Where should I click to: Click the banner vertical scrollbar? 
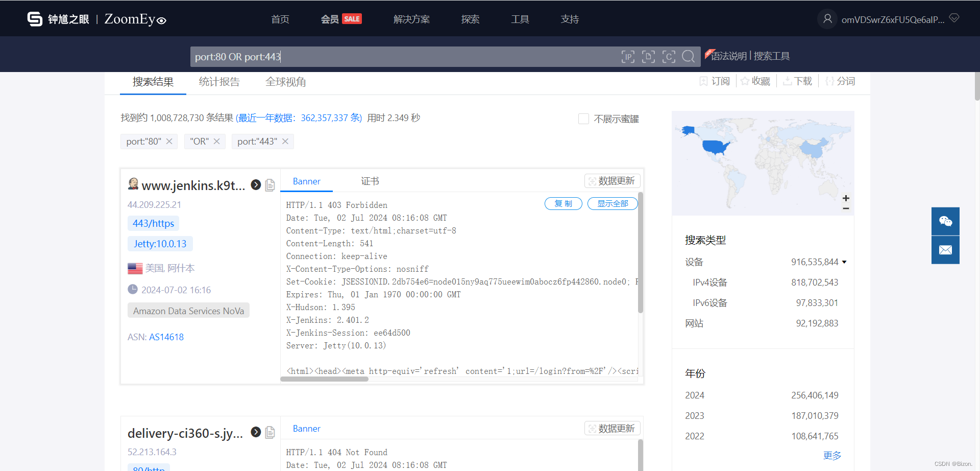[641, 252]
